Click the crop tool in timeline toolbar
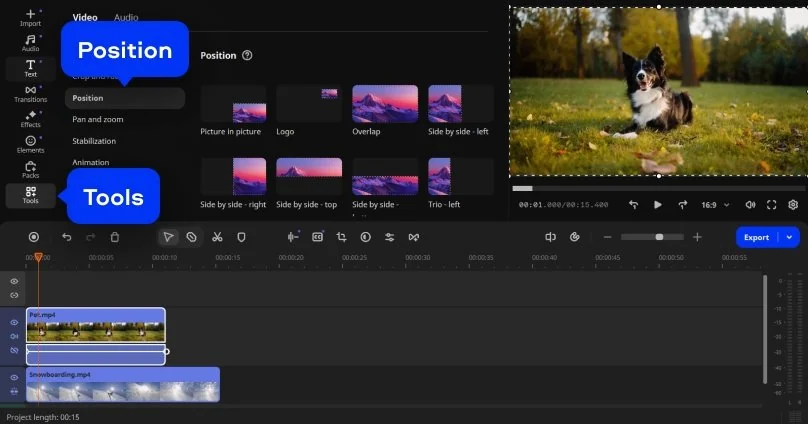Screen dimensions: 808x424 341,237
